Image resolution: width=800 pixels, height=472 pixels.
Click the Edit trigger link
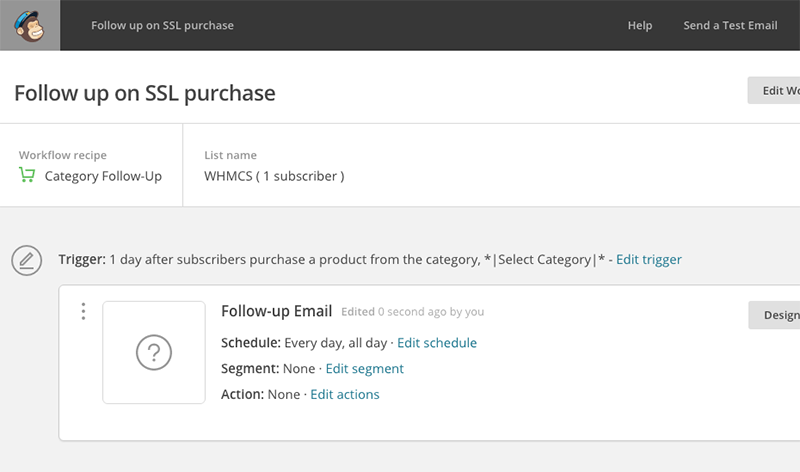tap(648, 260)
